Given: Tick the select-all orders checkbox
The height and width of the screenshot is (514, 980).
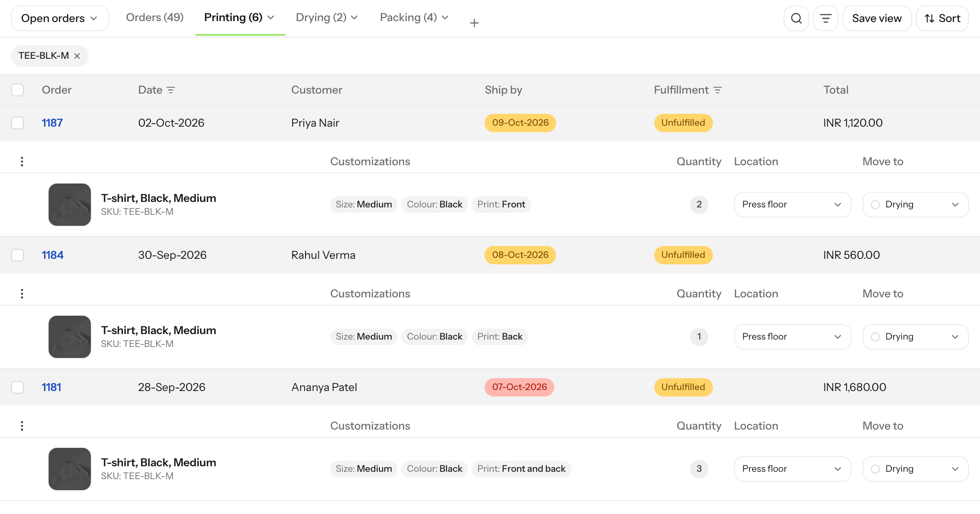Looking at the screenshot, I should (x=17, y=90).
